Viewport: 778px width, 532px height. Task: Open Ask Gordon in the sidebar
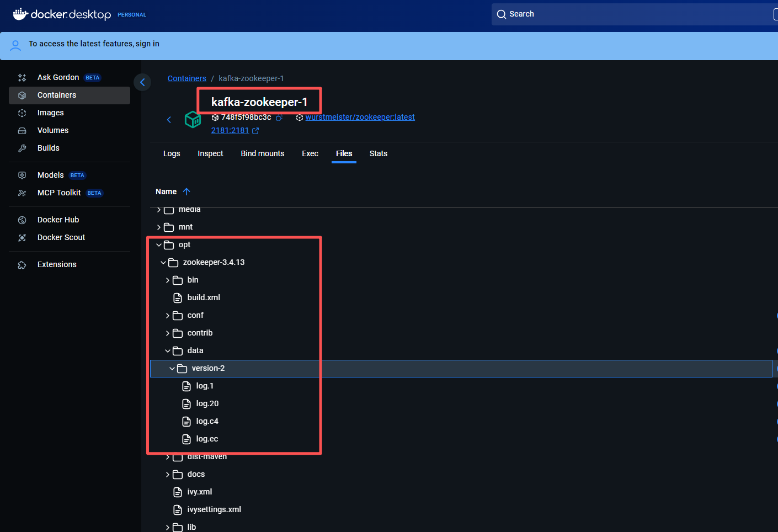70,77
